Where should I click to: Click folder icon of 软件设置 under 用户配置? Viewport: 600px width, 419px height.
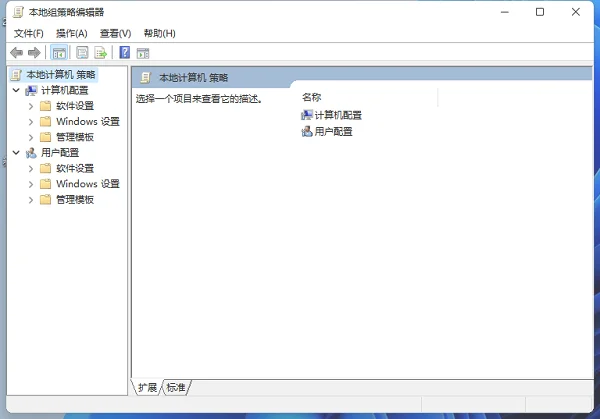coord(45,168)
